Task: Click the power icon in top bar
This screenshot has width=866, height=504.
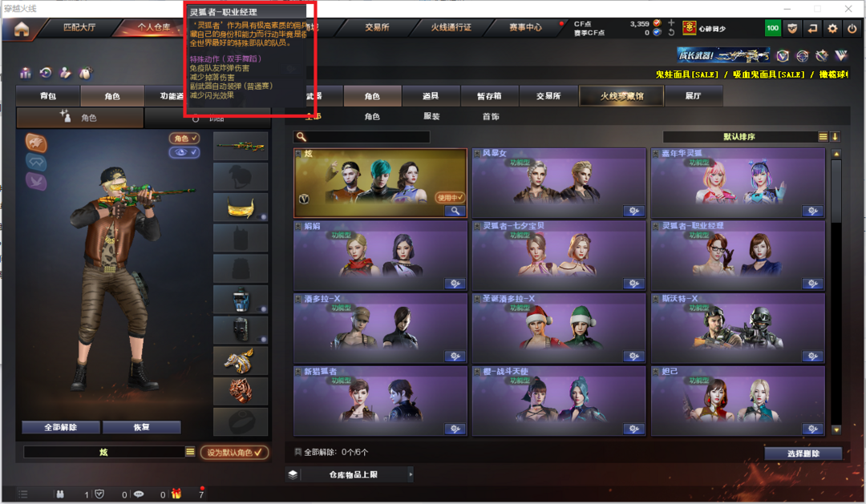Action: [852, 29]
